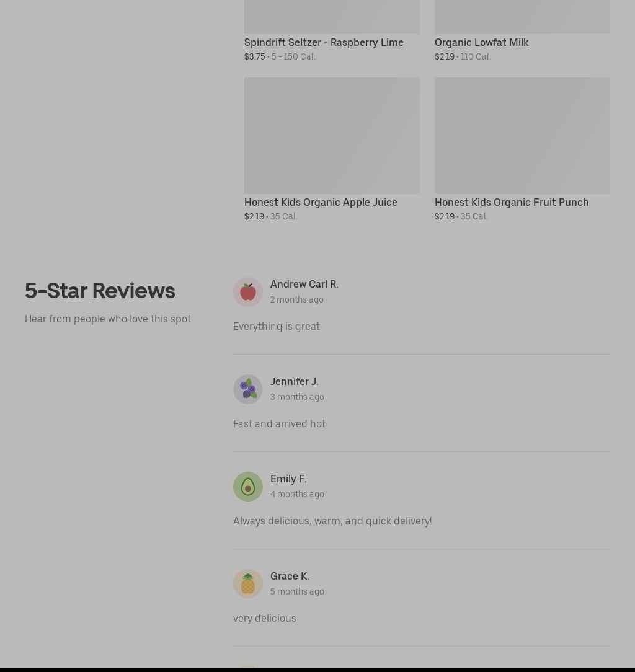The image size is (635, 672).
Task: Click the Organic Lowfat Milk product image
Action: (522, 17)
